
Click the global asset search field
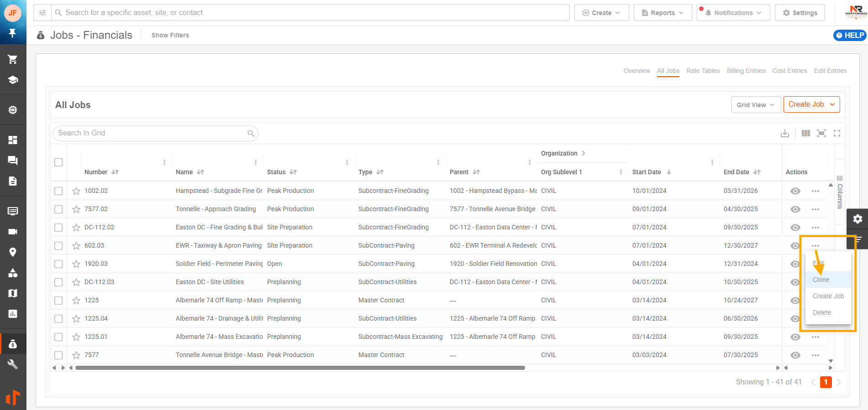point(310,13)
